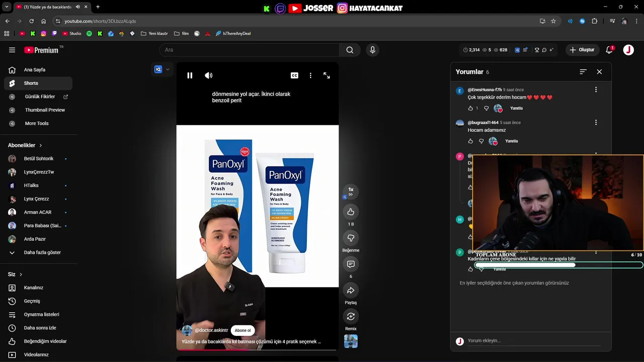
Task: Seek using the Shorts progress bar
Action: (257, 349)
